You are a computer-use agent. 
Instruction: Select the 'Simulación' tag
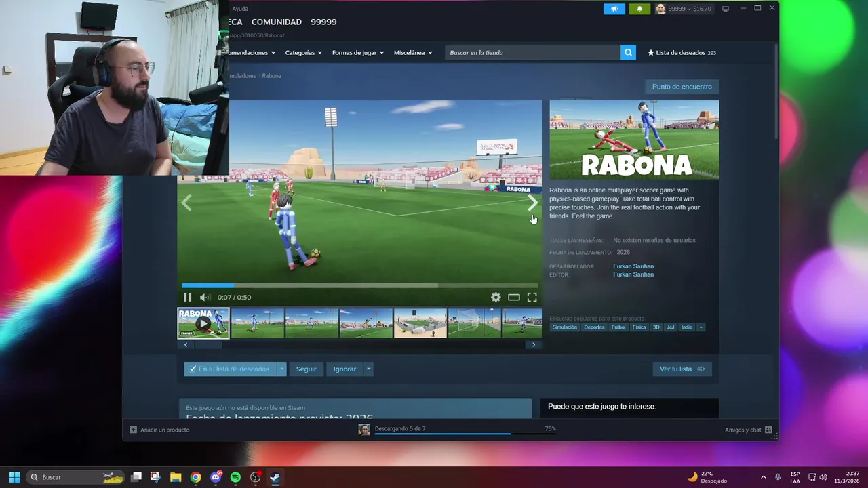click(x=565, y=327)
